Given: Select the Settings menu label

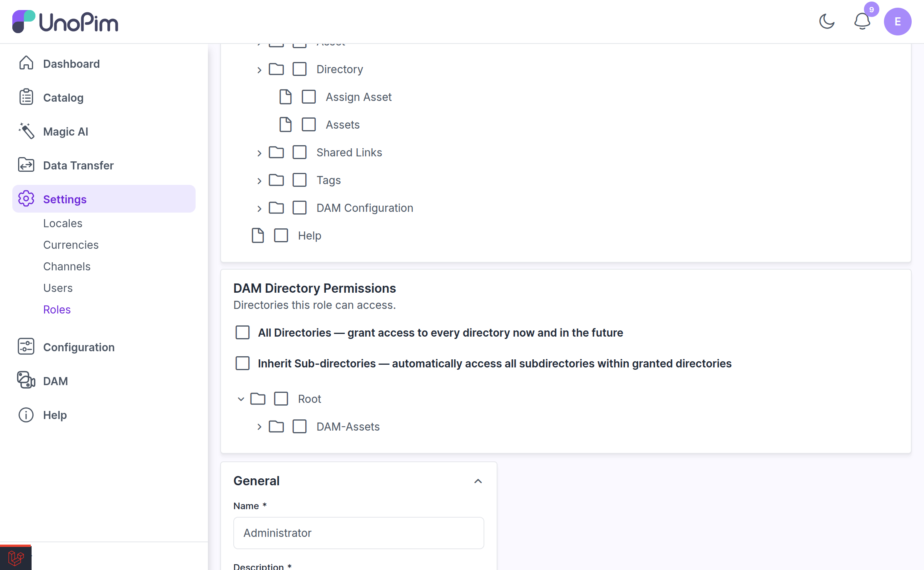Looking at the screenshot, I should [65, 199].
